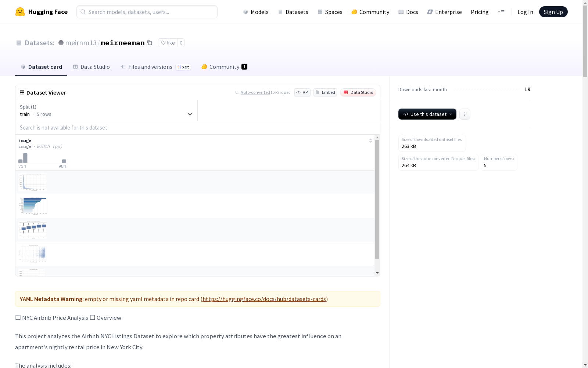Open the Pricing page
This screenshot has height=368, width=588.
[x=480, y=12]
